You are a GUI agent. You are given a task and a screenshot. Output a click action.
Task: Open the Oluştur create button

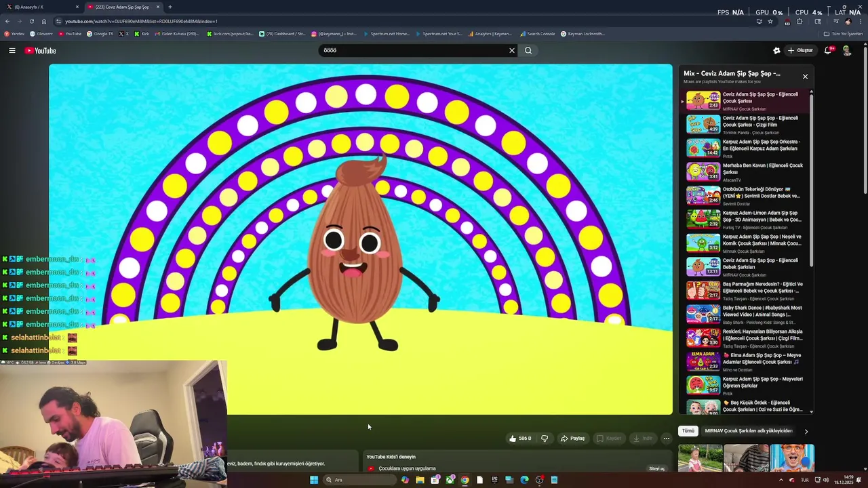point(800,50)
